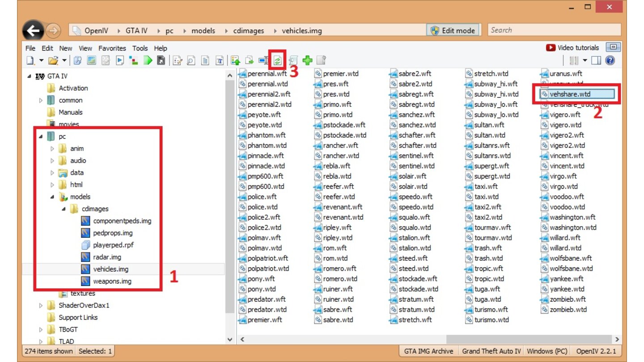644x362 pixels.
Task: Collapse the pc folder in tree
Action: click(x=41, y=137)
